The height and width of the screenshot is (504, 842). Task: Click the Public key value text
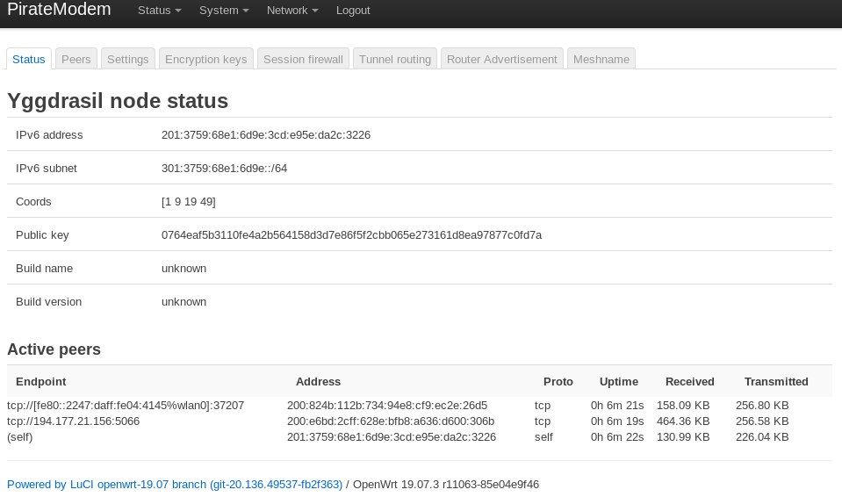[351, 235]
